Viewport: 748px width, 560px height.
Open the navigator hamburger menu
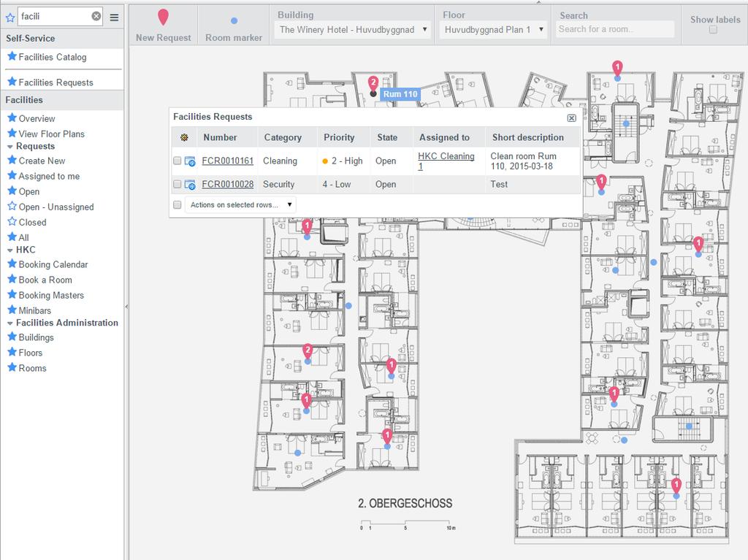pos(114,18)
